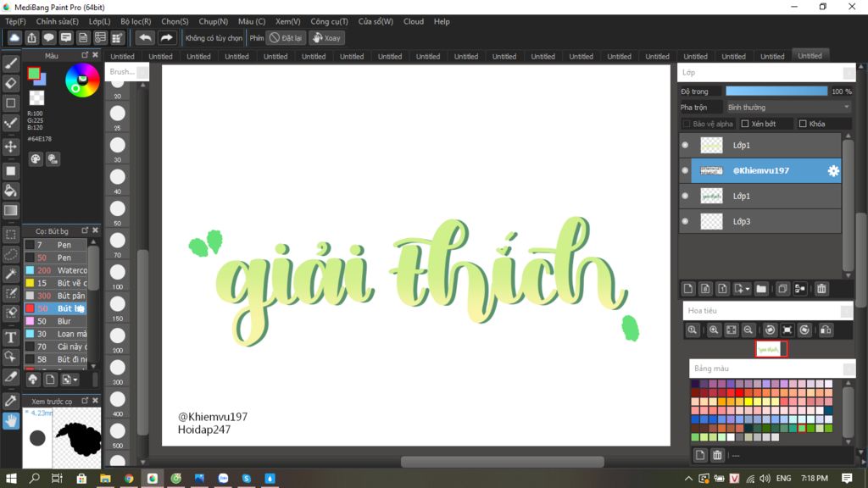
Task: Collapse the Bảng màu panel header button
Action: 849,369
